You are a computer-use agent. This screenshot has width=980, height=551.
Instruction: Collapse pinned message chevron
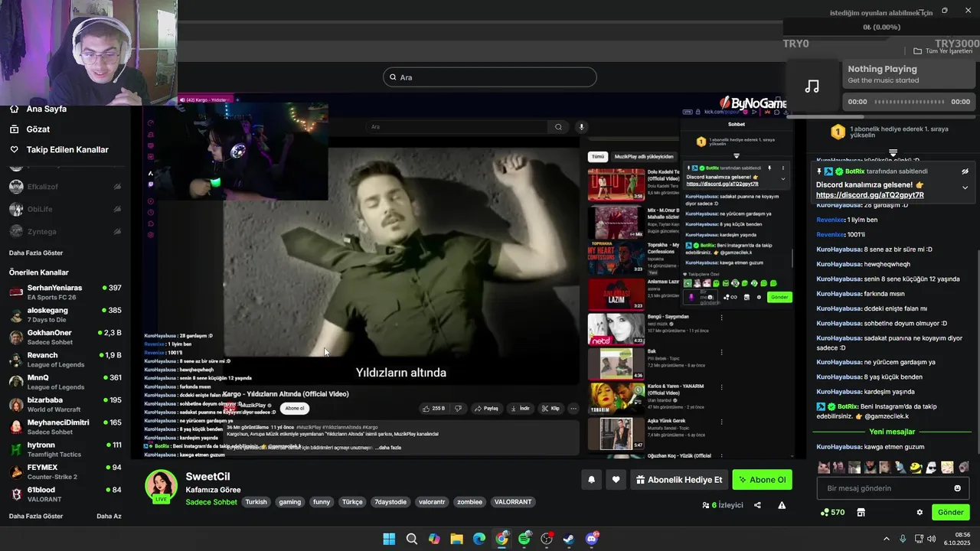click(x=965, y=187)
